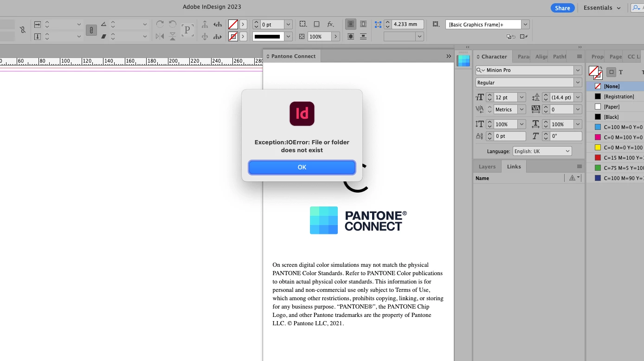Expand the opacity 100% slider arrow

tap(335, 36)
